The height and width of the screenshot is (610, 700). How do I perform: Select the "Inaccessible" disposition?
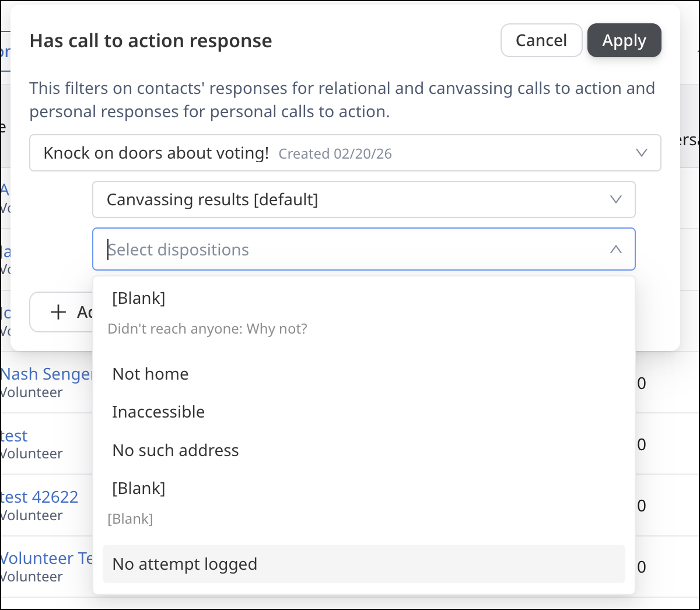pos(159,412)
